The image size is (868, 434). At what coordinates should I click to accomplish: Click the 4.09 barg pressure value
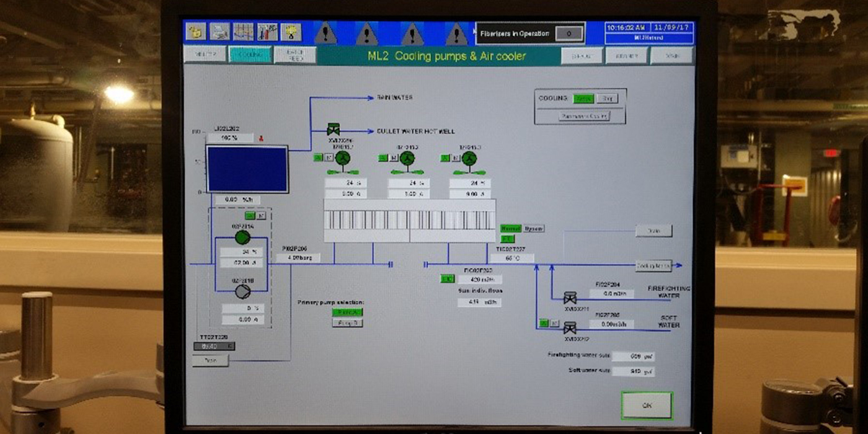coord(298,258)
